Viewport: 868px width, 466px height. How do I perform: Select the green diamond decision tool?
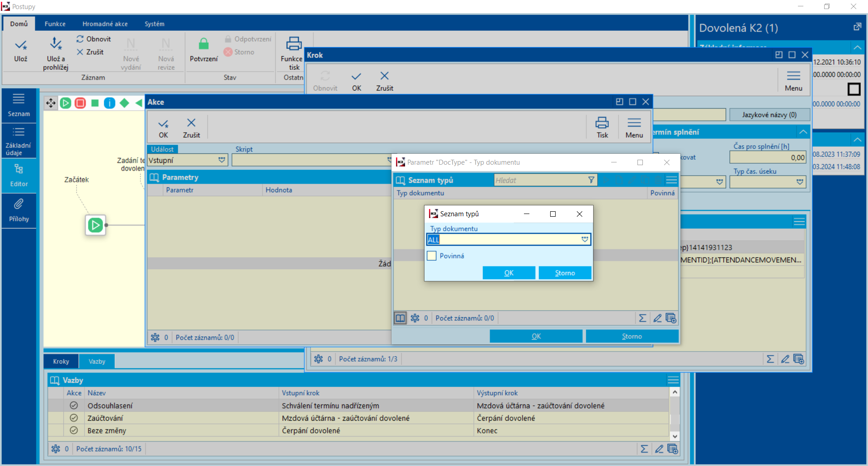pos(124,103)
